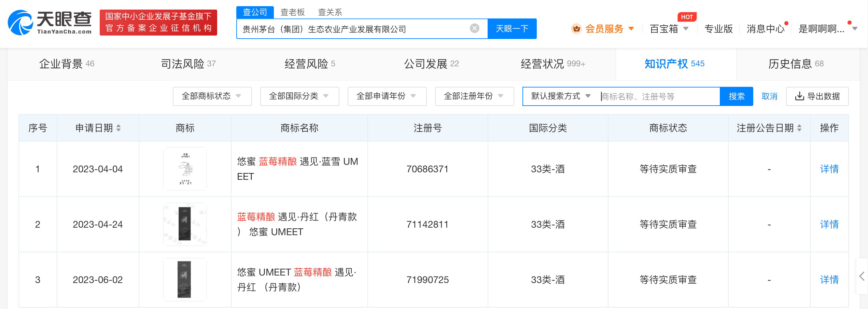Open 公司发展 section tab
Viewport: 868px width, 309px height.
[x=431, y=64]
